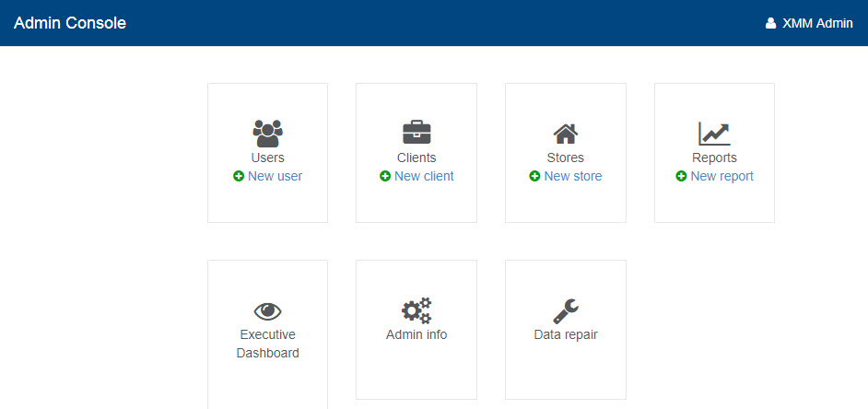868x409 pixels.
Task: Open the Clients briefcase icon
Action: (416, 133)
